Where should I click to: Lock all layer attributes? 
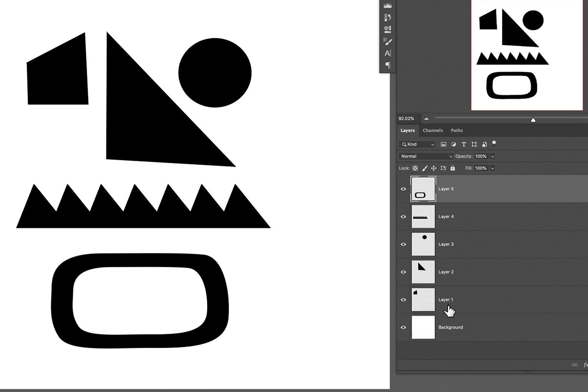tap(453, 168)
